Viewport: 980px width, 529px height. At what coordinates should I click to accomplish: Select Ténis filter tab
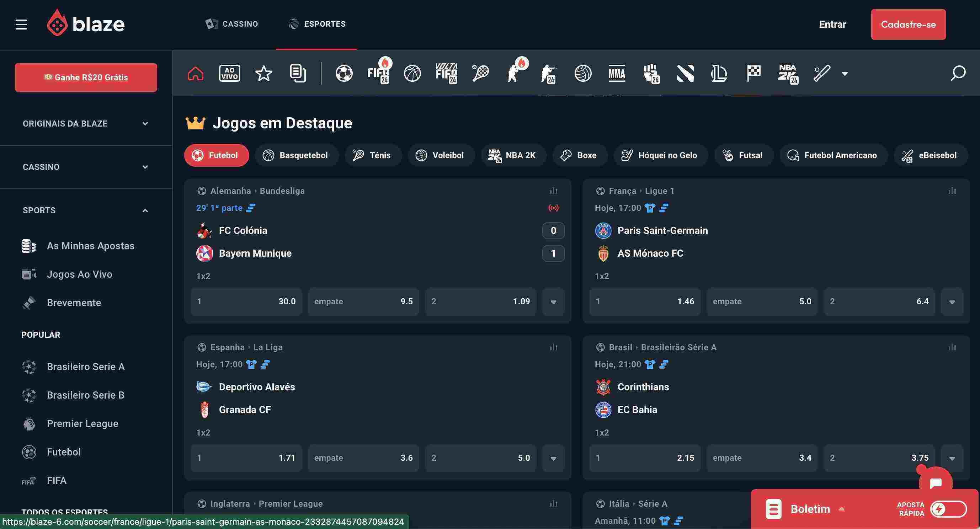click(373, 155)
